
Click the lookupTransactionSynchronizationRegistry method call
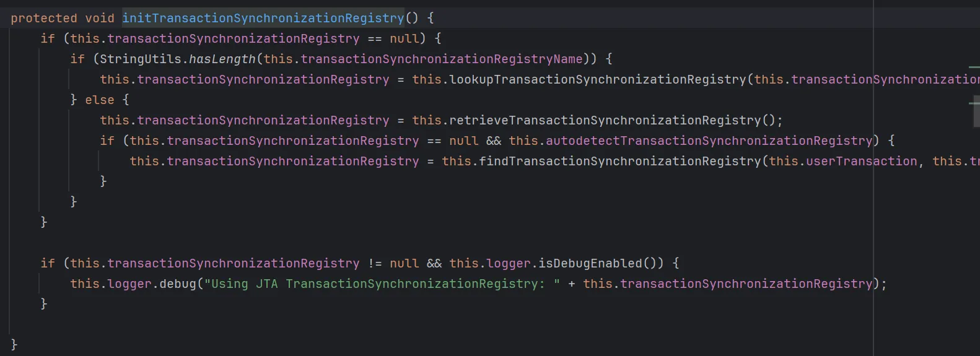[x=598, y=79]
